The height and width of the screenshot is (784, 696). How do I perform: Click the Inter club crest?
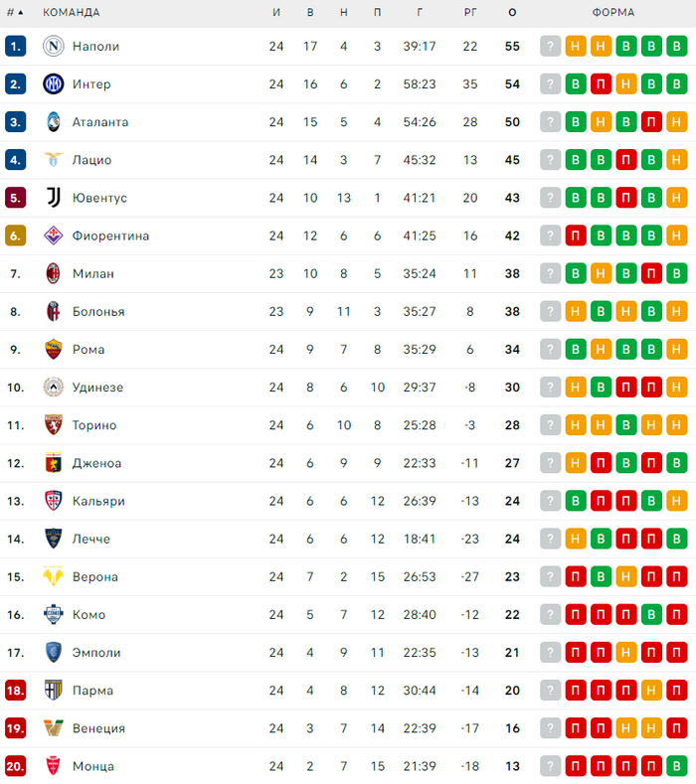[53, 84]
